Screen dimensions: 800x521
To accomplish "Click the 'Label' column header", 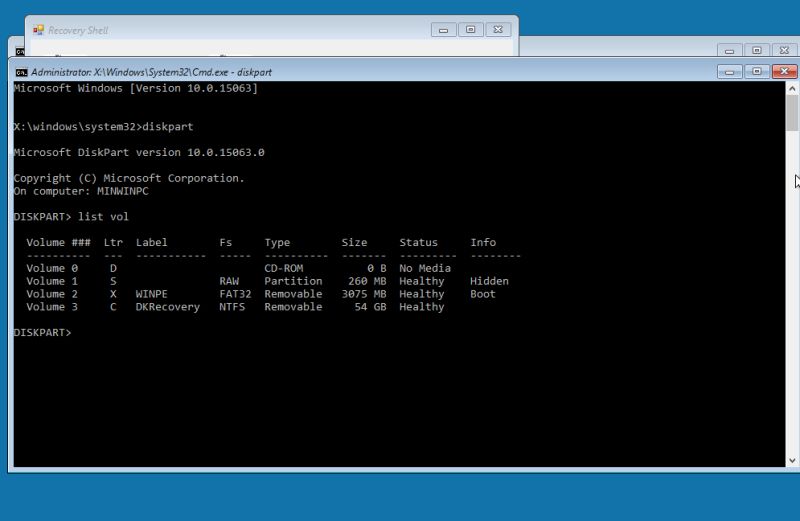I will click(152, 242).
